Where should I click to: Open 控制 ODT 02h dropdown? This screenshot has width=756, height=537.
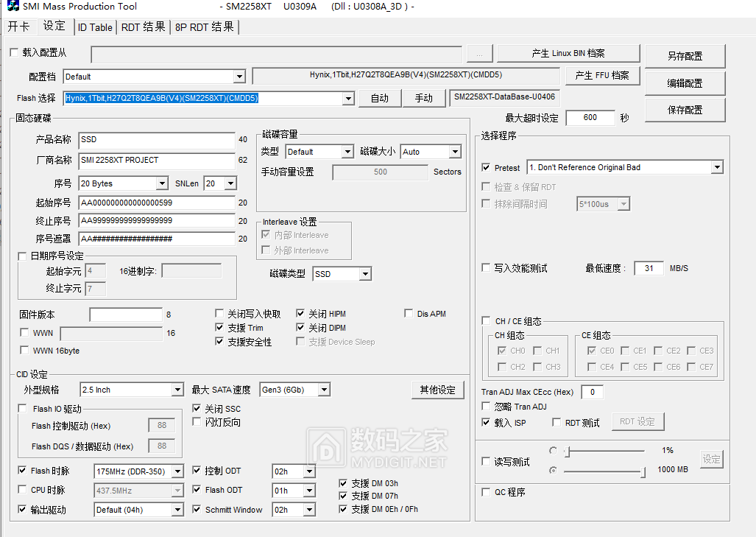click(309, 472)
